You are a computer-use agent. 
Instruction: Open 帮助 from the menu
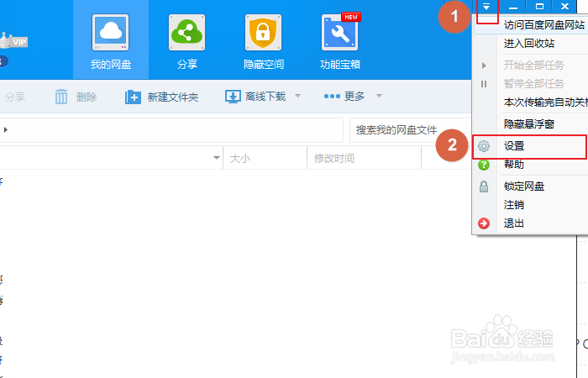[x=514, y=165]
